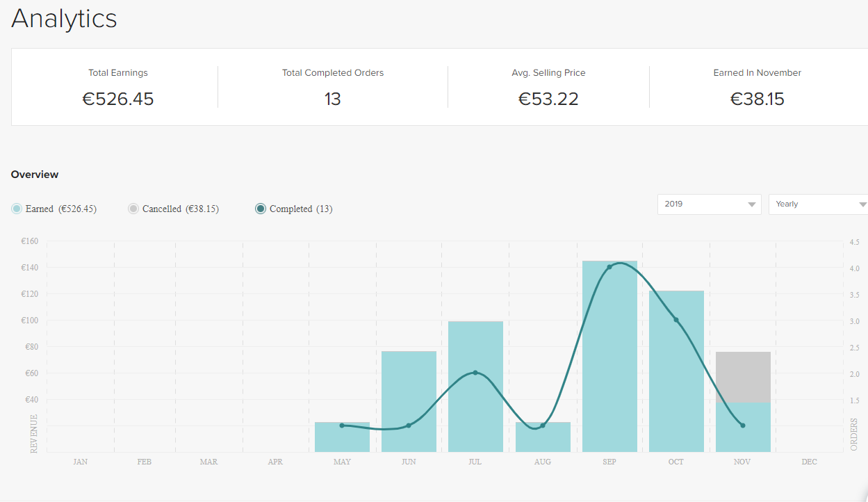This screenshot has height=502, width=868.
Task: Open the 2019 year dropdown
Action: pos(710,204)
